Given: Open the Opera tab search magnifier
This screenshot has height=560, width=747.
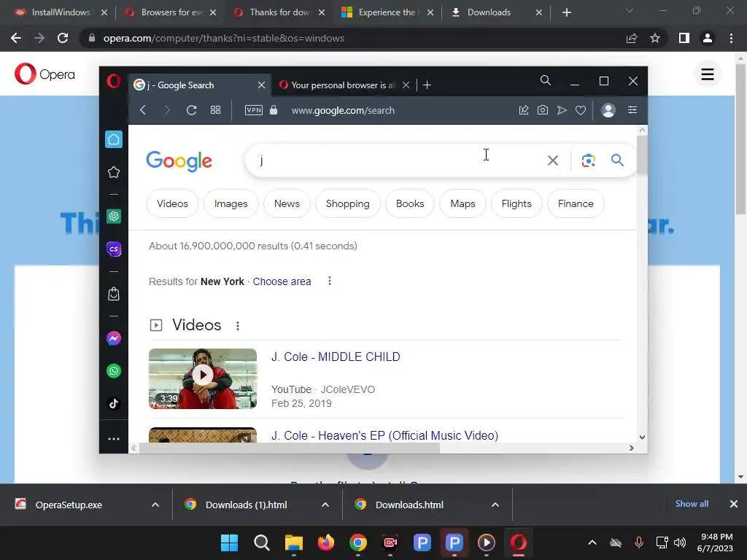Looking at the screenshot, I should (x=546, y=80).
